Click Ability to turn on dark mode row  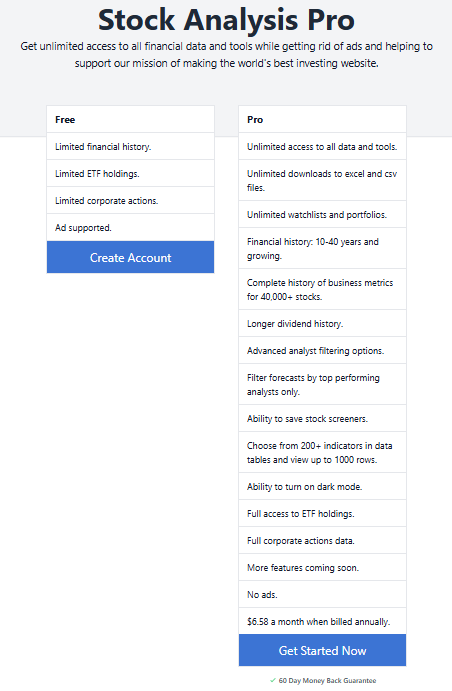[322, 487]
